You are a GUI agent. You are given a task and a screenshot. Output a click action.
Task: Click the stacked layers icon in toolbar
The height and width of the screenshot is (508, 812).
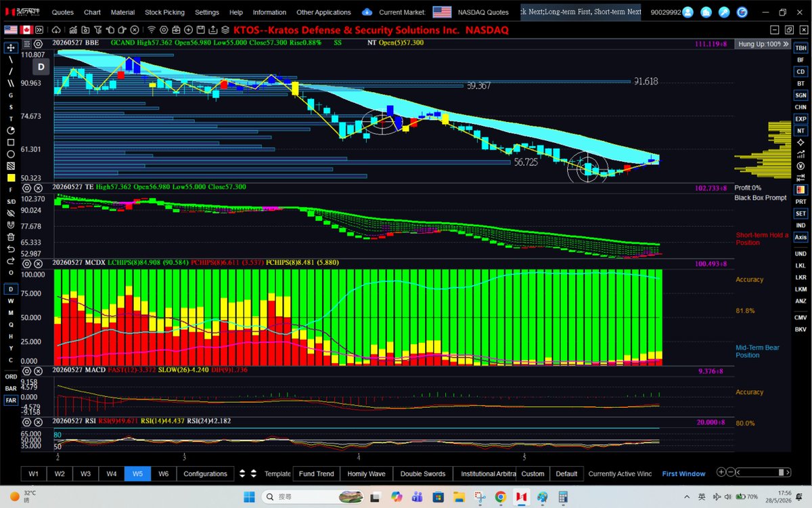[x=224, y=30]
